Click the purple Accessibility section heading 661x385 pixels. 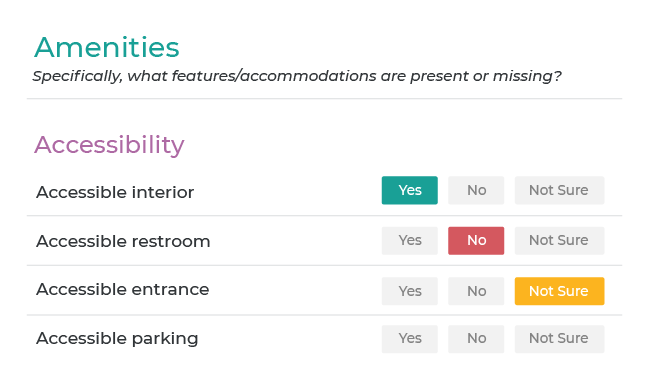[x=109, y=145]
